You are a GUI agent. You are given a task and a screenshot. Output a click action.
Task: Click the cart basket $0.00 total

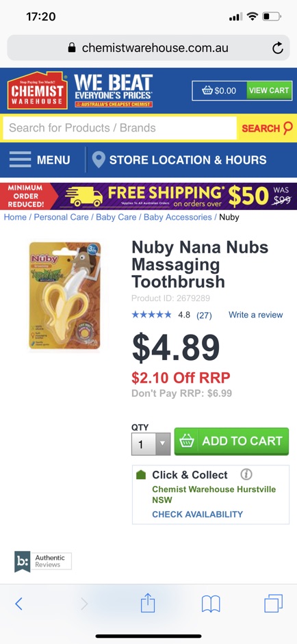point(220,90)
